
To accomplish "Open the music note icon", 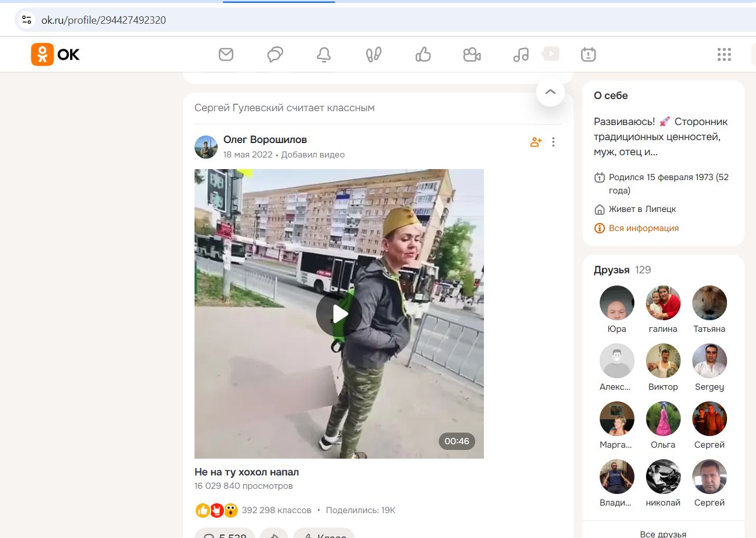I will point(521,54).
